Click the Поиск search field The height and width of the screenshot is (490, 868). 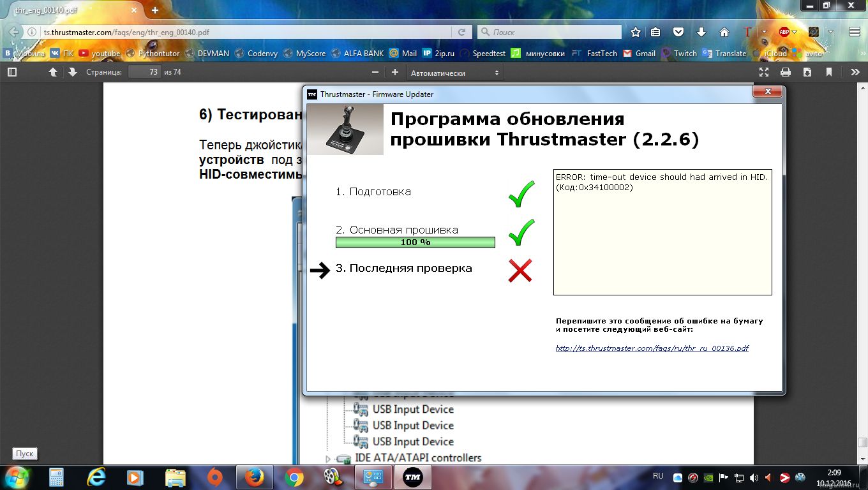point(550,32)
